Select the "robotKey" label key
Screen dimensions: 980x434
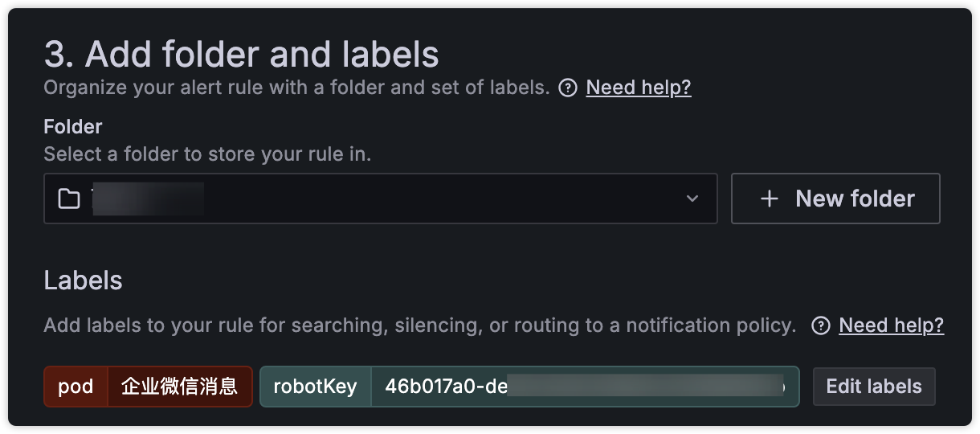315,387
